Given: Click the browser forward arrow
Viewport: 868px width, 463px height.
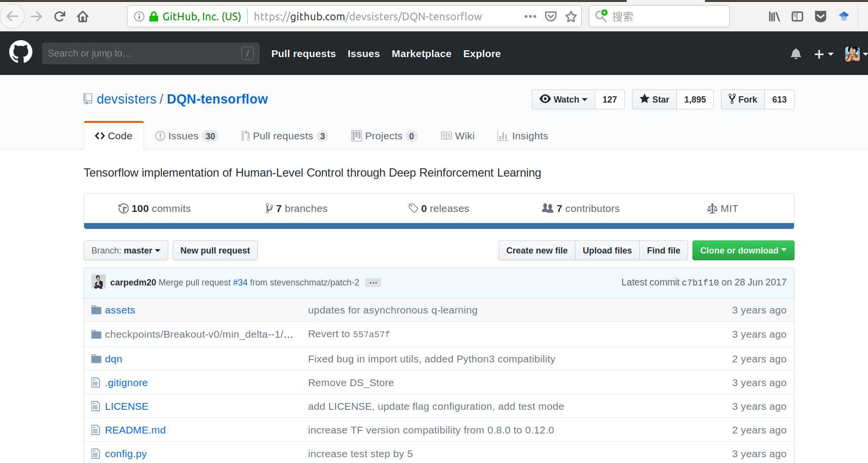Looking at the screenshot, I should point(36,16).
